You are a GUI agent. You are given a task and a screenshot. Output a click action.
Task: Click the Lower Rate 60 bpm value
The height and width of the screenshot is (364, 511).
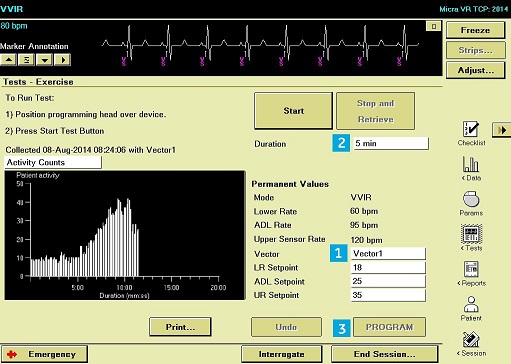(x=364, y=211)
